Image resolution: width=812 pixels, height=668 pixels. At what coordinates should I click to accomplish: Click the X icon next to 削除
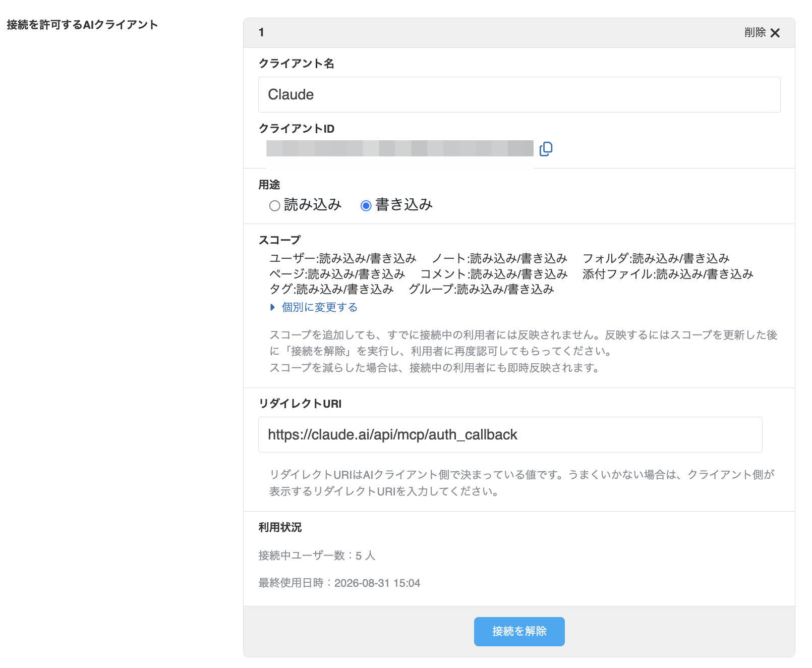click(x=775, y=33)
